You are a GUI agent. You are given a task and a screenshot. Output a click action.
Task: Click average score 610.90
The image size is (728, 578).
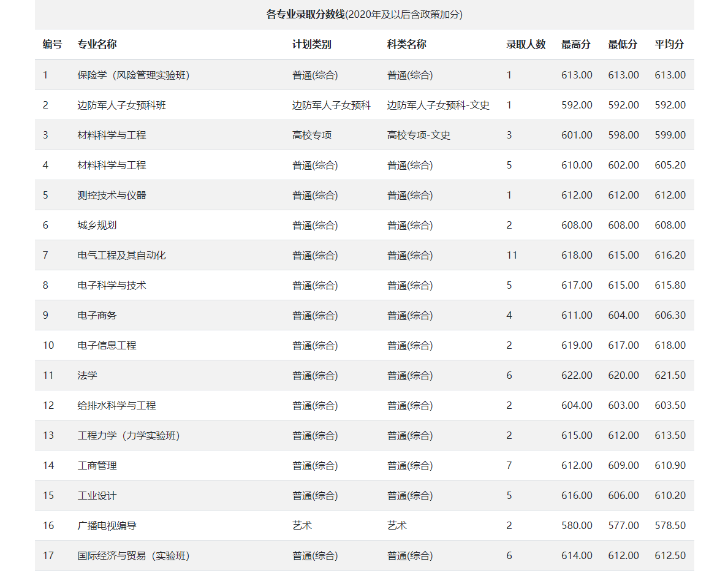pos(670,466)
